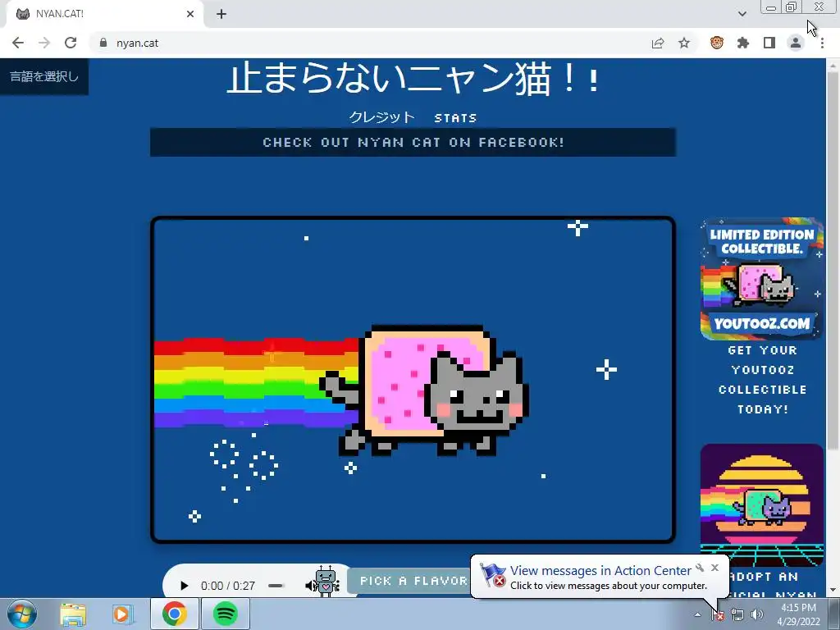Click the forward navigation arrow
840x630 pixels.
tap(44, 43)
